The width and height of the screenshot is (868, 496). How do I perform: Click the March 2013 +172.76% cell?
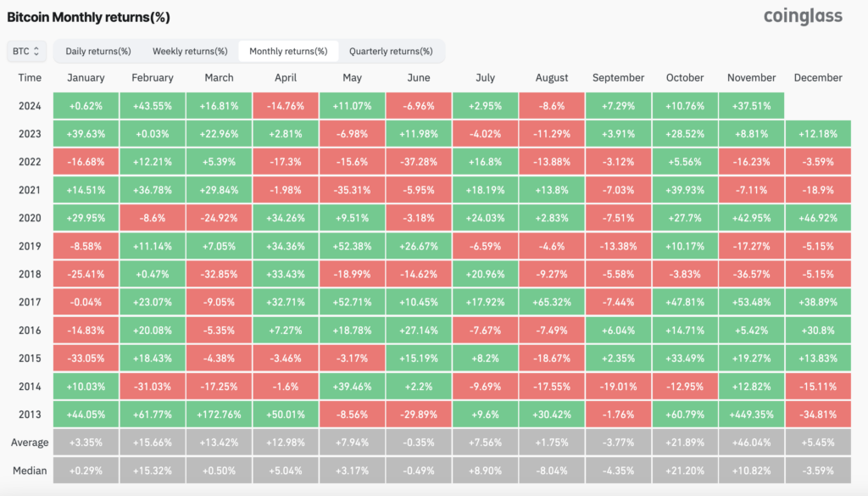219,415
